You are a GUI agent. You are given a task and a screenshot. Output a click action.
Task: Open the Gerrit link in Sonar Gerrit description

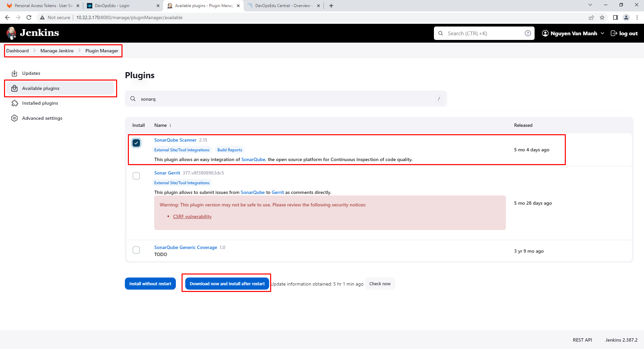pos(278,192)
